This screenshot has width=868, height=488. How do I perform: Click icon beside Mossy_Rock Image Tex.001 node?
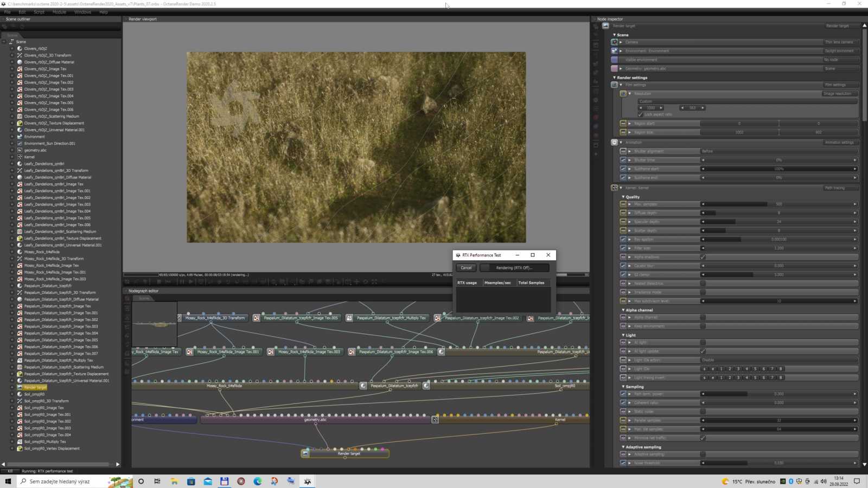point(189,352)
